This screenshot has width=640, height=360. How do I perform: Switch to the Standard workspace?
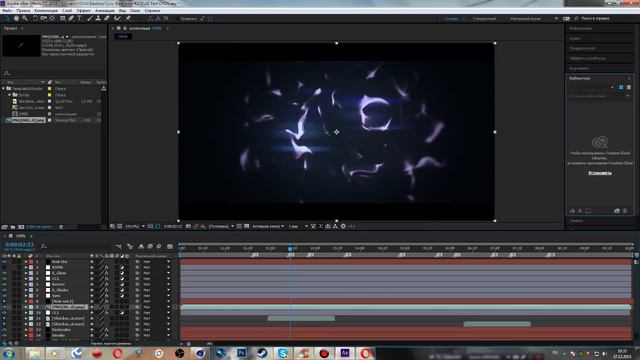pyautogui.click(x=484, y=19)
